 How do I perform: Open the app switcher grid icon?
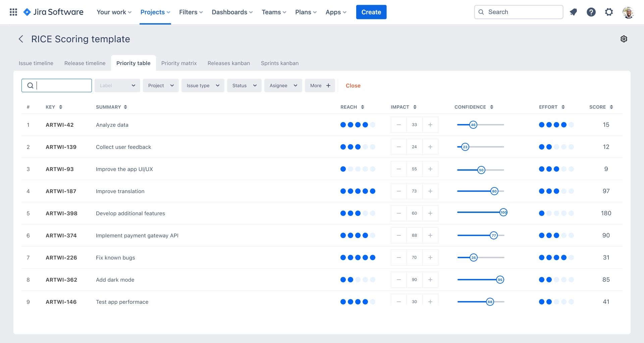pyautogui.click(x=13, y=12)
